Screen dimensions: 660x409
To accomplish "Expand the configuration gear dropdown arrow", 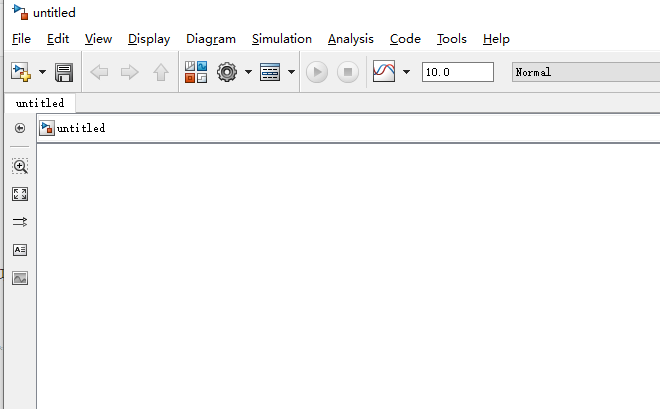I will pyautogui.click(x=248, y=72).
